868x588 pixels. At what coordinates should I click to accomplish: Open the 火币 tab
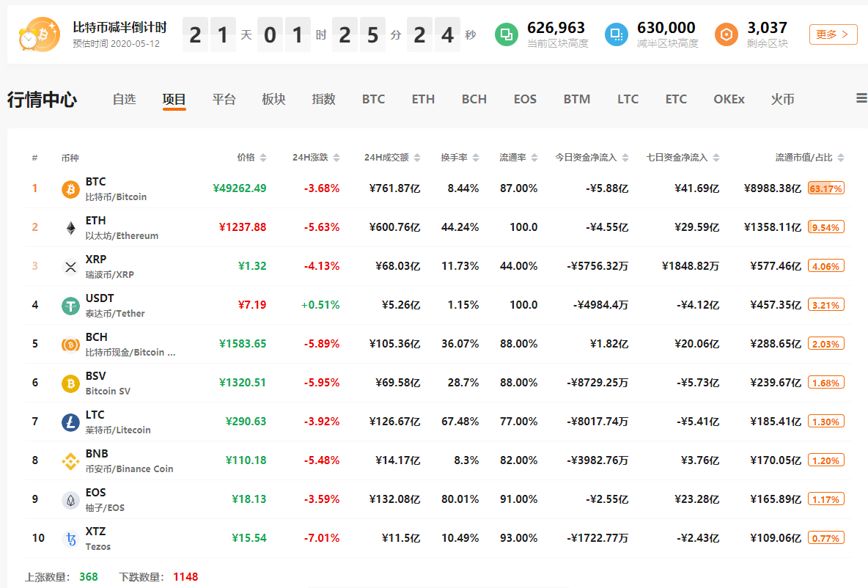783,99
